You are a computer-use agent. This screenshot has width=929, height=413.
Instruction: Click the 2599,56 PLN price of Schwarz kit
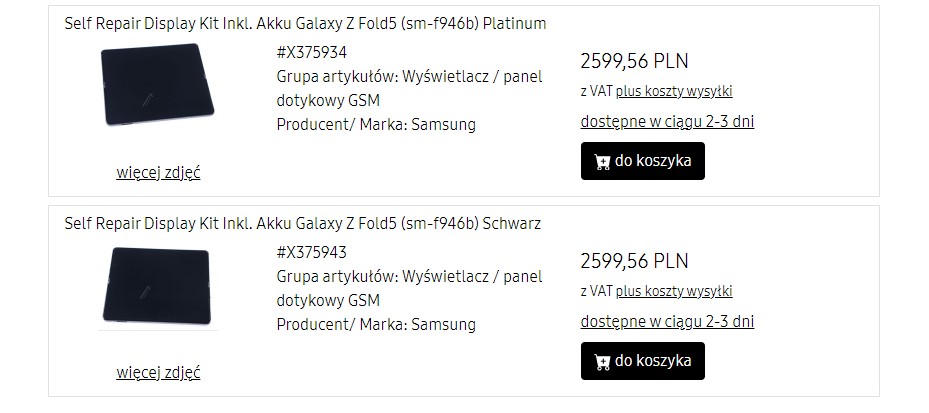634,261
